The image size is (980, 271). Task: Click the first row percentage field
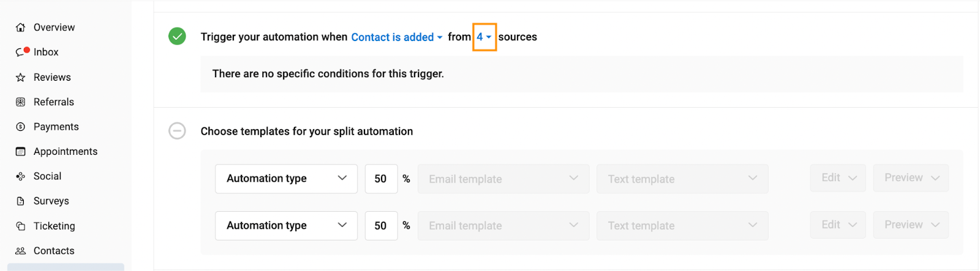click(381, 179)
